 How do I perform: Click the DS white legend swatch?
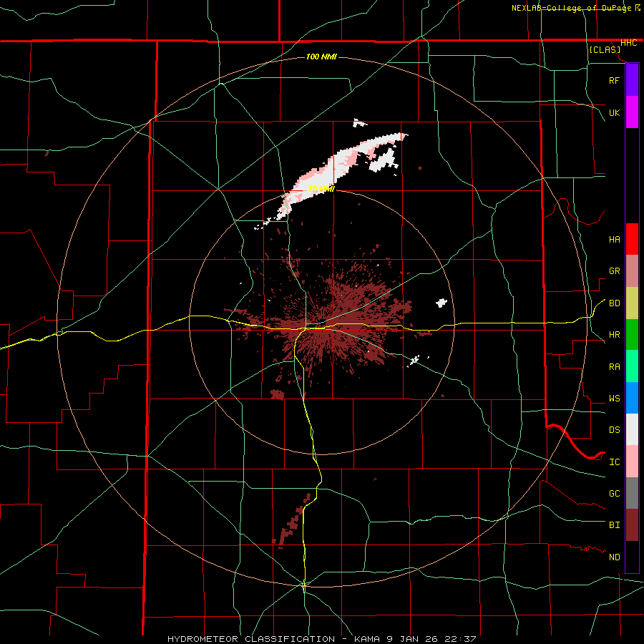(x=632, y=429)
